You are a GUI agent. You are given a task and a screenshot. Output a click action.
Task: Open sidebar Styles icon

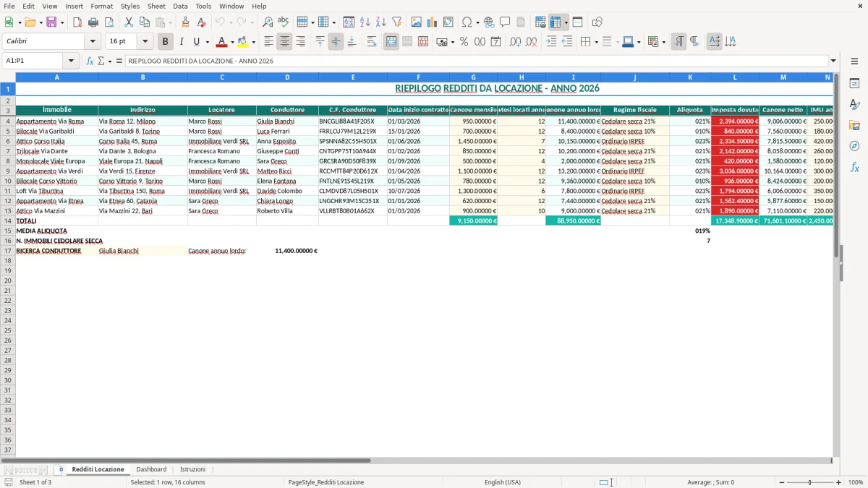tap(854, 104)
